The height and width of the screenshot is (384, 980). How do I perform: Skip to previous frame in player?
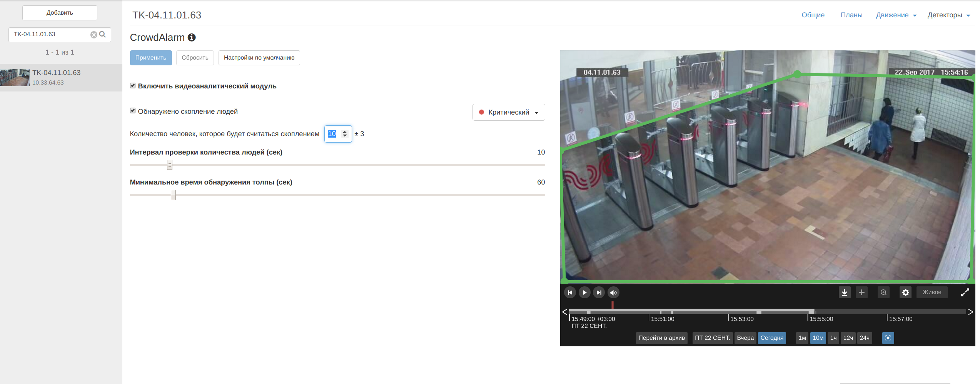click(x=570, y=293)
